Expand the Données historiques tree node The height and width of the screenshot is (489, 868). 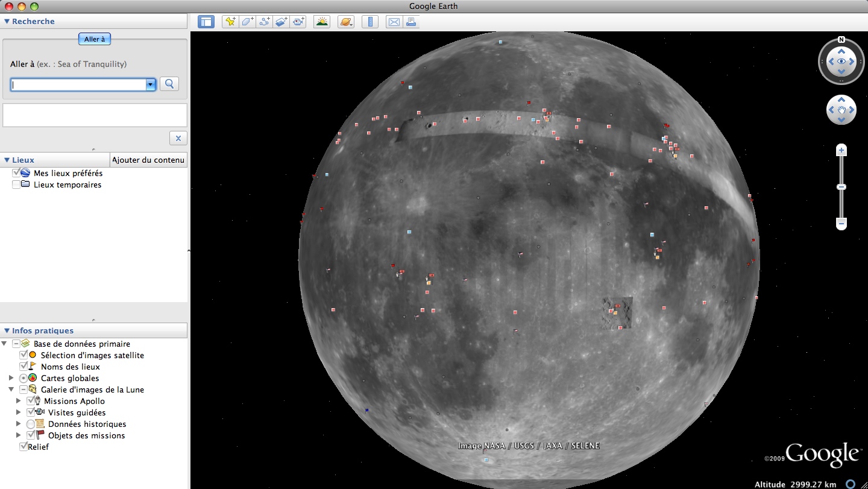18,424
